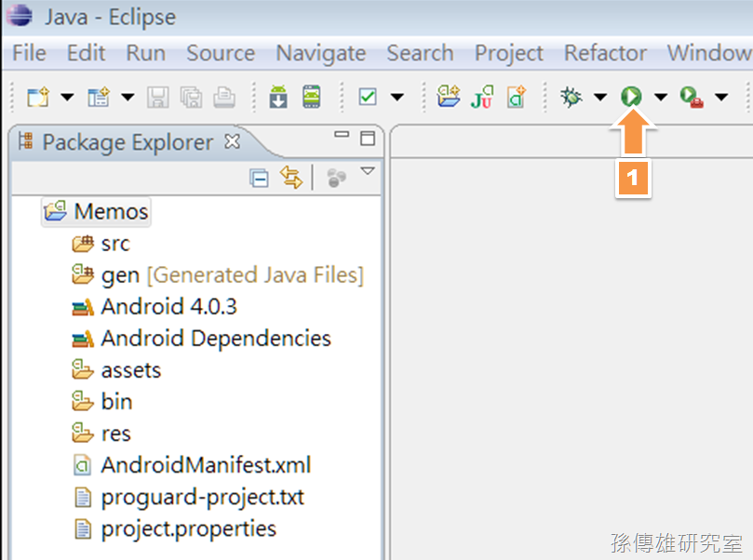
Task: Click the Save floppy disk icon
Action: tap(158, 97)
